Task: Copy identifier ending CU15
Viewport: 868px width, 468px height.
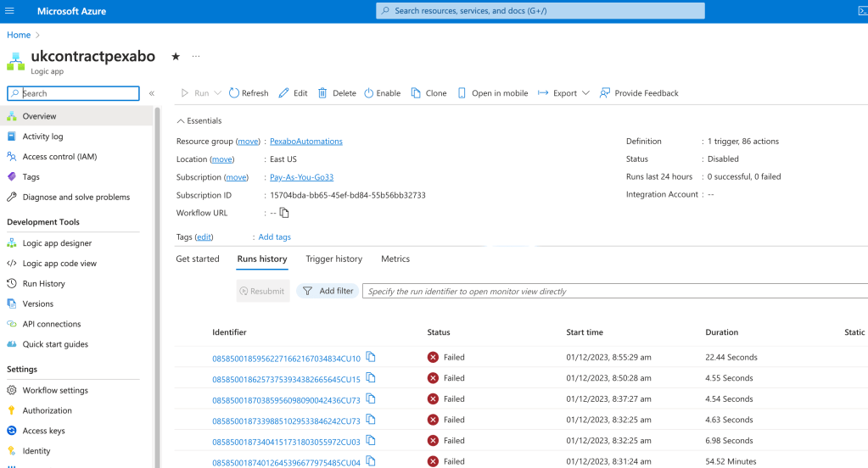Action: tap(371, 378)
